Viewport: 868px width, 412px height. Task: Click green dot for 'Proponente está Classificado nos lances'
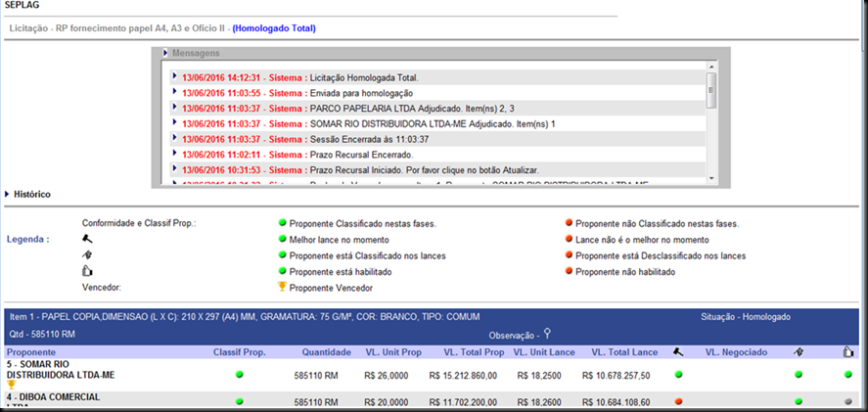(283, 255)
